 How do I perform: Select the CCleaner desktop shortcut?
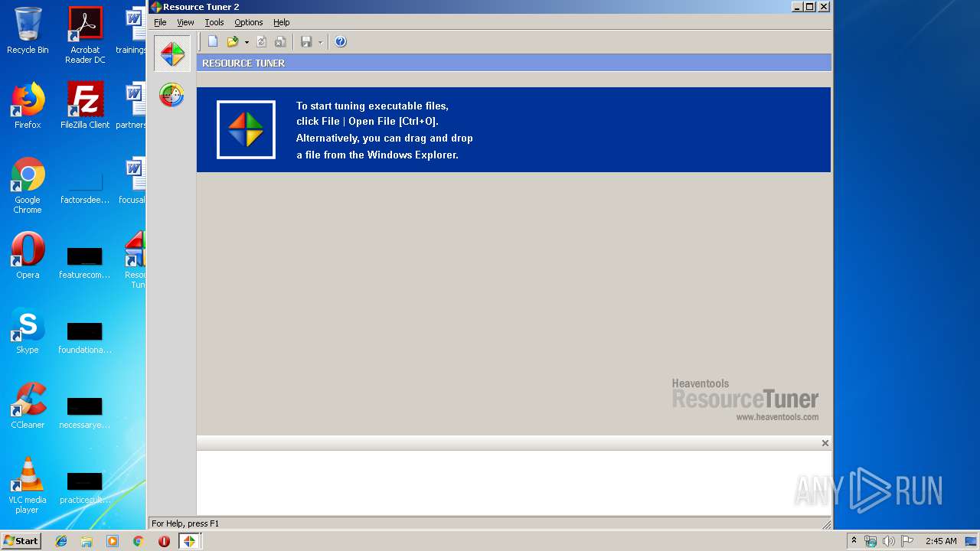28,406
